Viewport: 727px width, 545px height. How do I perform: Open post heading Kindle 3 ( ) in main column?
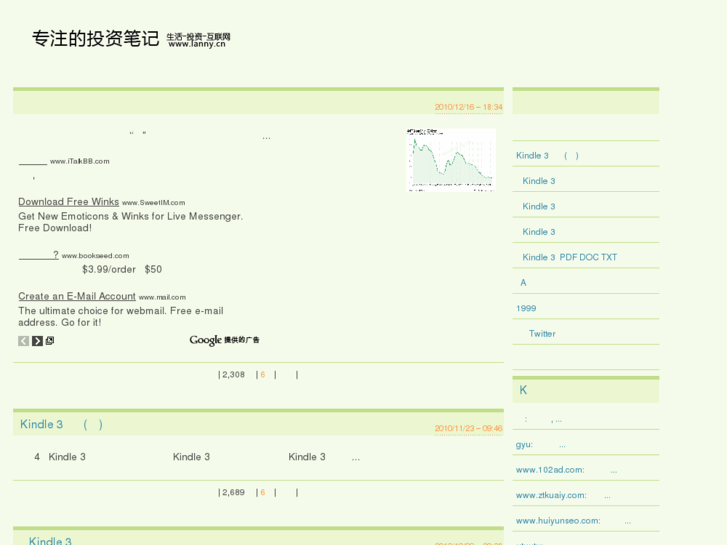(x=61, y=424)
